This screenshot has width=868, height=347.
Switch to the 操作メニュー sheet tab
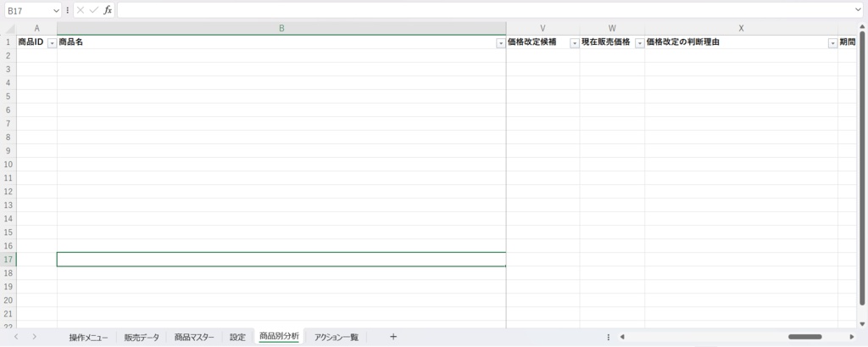(88, 337)
